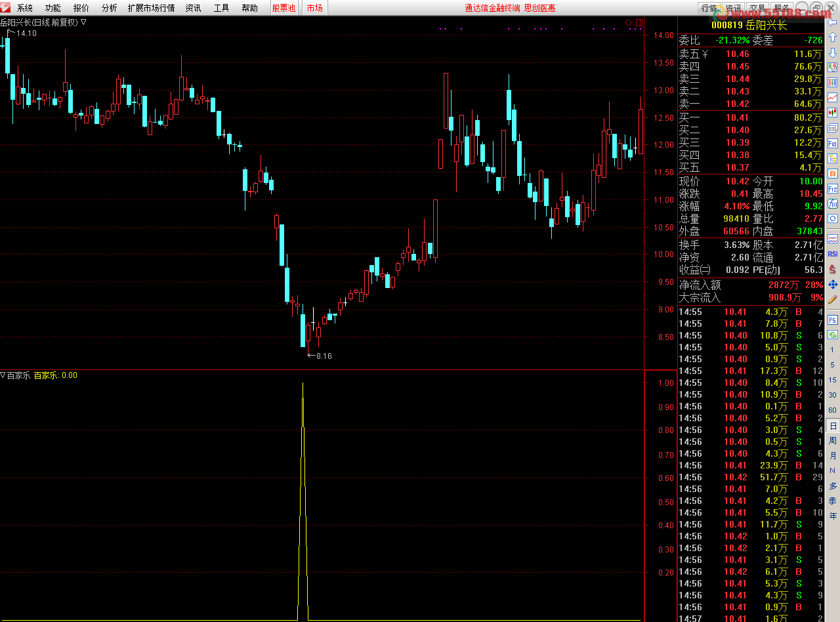Open the 工具 menu

(x=221, y=8)
